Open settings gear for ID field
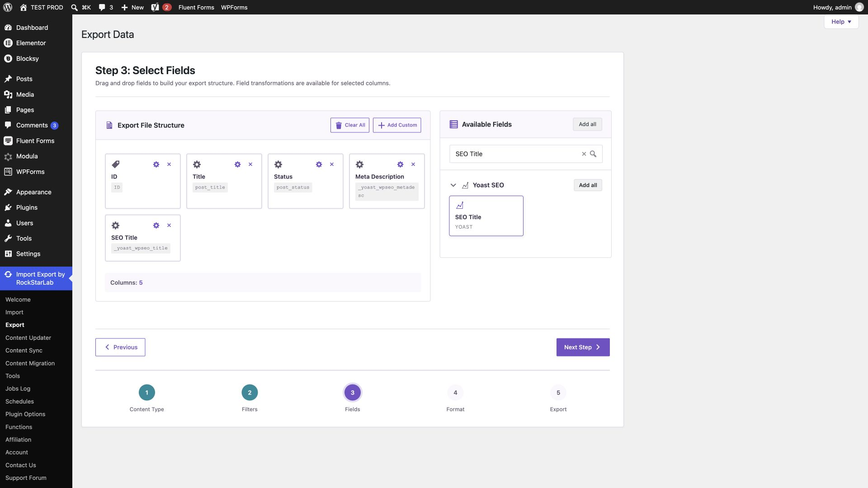 pyautogui.click(x=156, y=164)
